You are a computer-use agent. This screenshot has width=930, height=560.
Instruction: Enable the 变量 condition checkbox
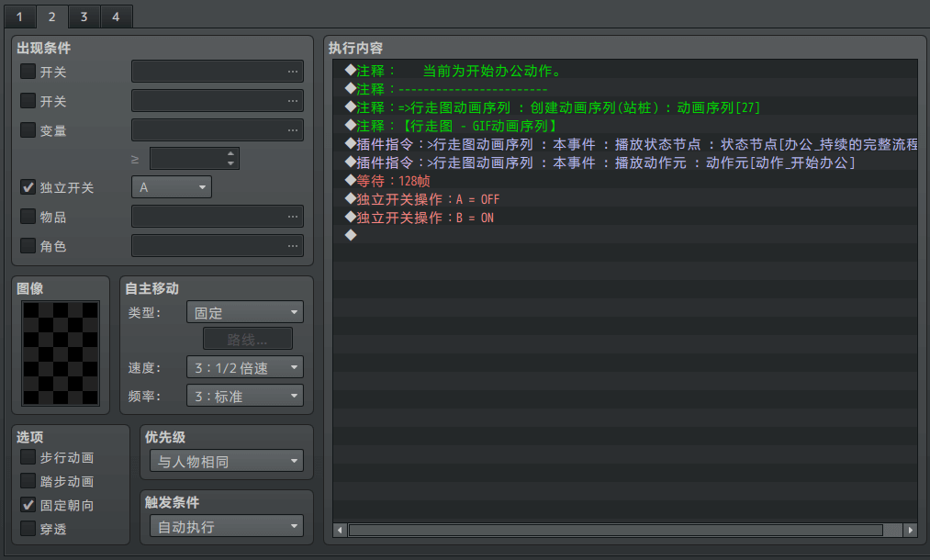tap(28, 129)
